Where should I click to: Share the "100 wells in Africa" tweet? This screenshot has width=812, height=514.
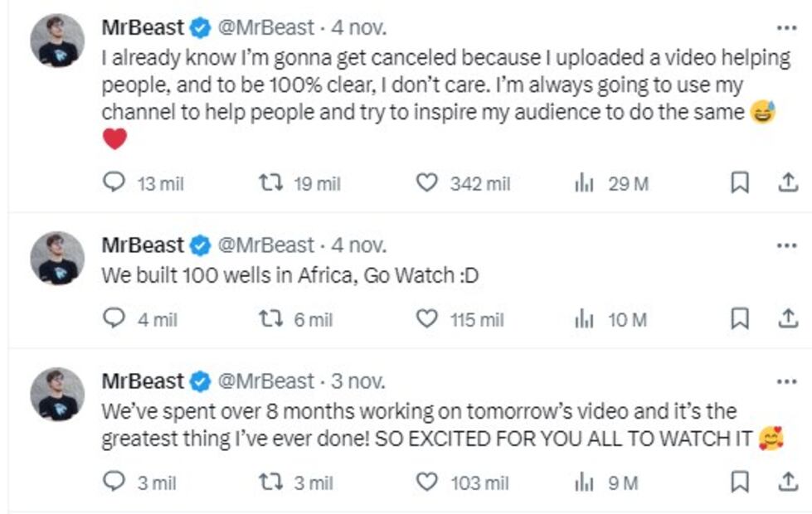point(787,319)
